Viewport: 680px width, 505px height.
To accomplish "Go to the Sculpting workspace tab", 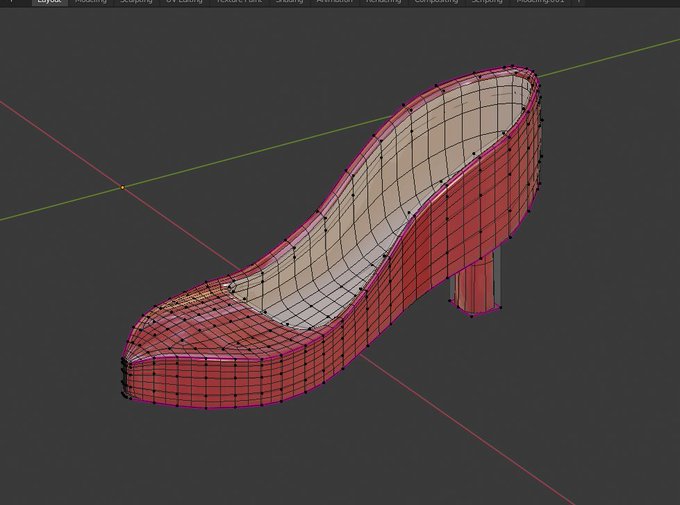I will coord(137,2).
